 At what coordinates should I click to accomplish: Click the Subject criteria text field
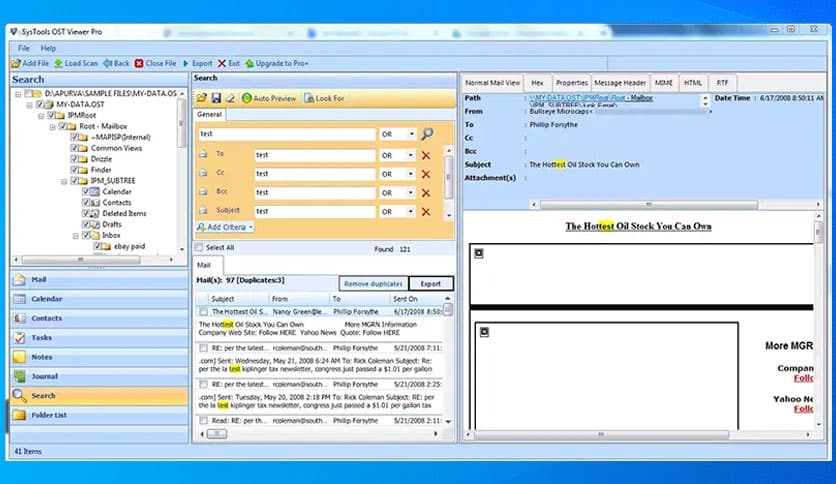click(x=315, y=212)
